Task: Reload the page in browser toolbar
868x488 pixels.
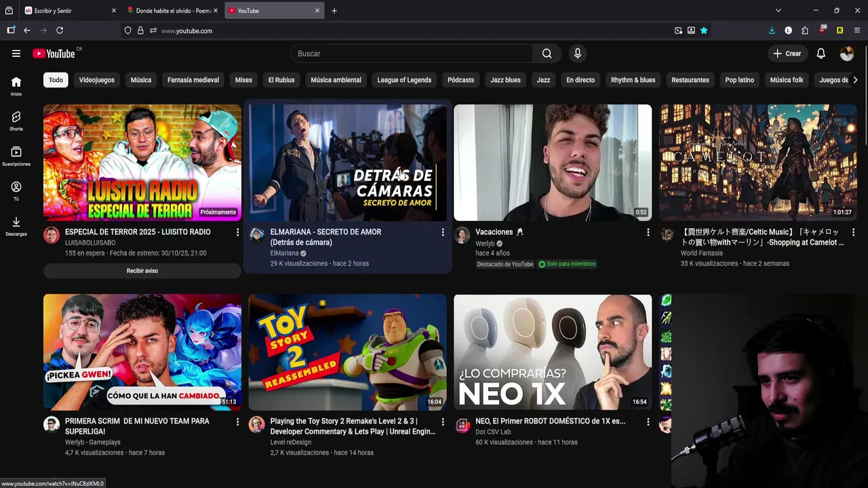Action: click(x=60, y=30)
